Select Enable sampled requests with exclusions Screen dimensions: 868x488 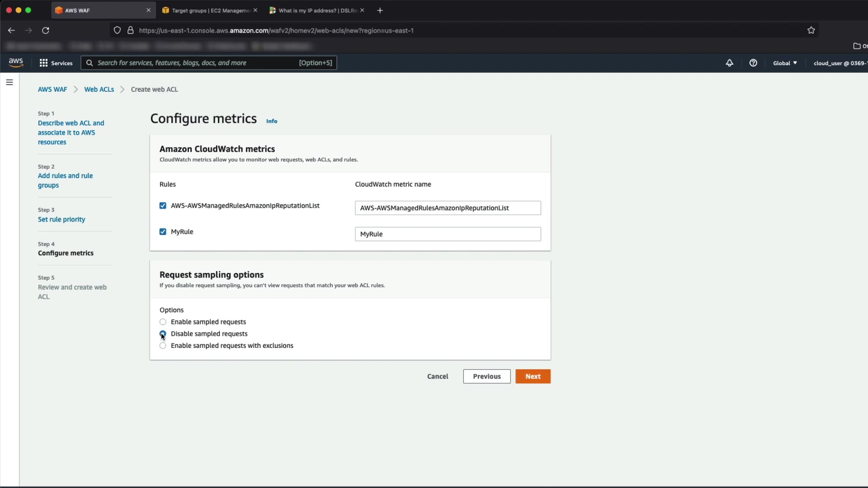pyautogui.click(x=163, y=346)
